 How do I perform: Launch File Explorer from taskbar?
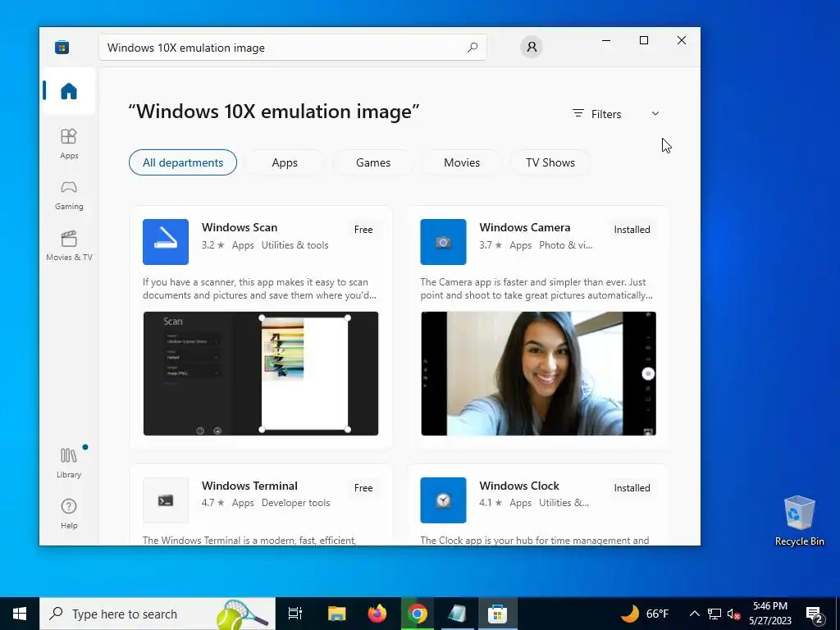point(336,614)
